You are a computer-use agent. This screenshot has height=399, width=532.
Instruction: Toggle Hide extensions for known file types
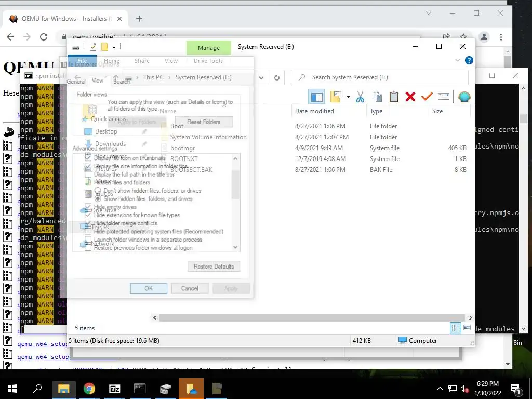[x=88, y=215]
